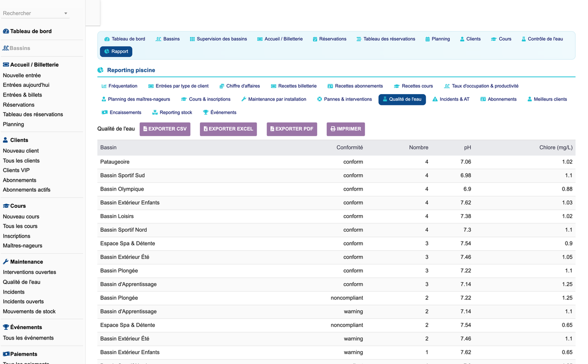Viewport: 588px width, 364px height.
Task: Open the Entrées par type de client report
Action: pos(178,86)
